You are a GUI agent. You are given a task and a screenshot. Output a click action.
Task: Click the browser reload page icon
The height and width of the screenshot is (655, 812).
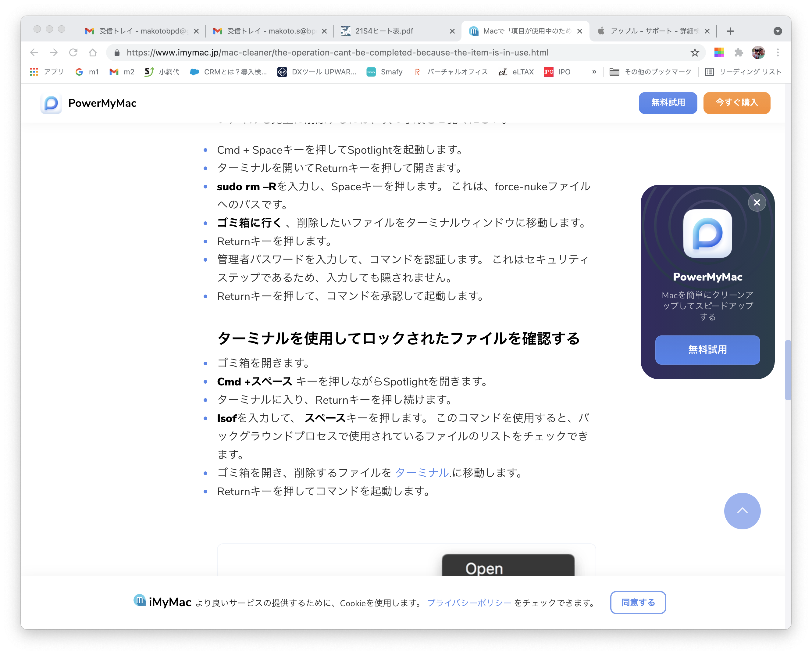tap(73, 52)
